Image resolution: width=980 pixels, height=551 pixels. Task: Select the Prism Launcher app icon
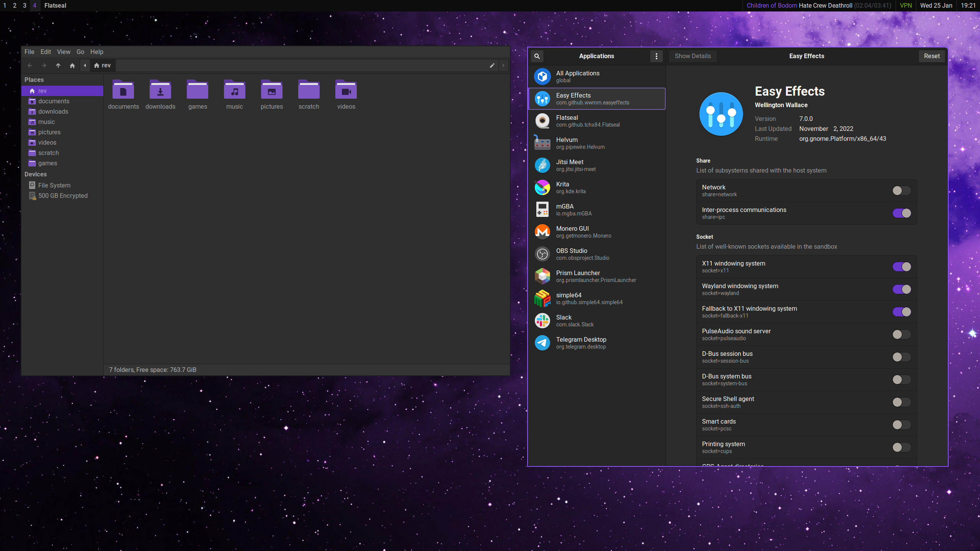point(542,276)
